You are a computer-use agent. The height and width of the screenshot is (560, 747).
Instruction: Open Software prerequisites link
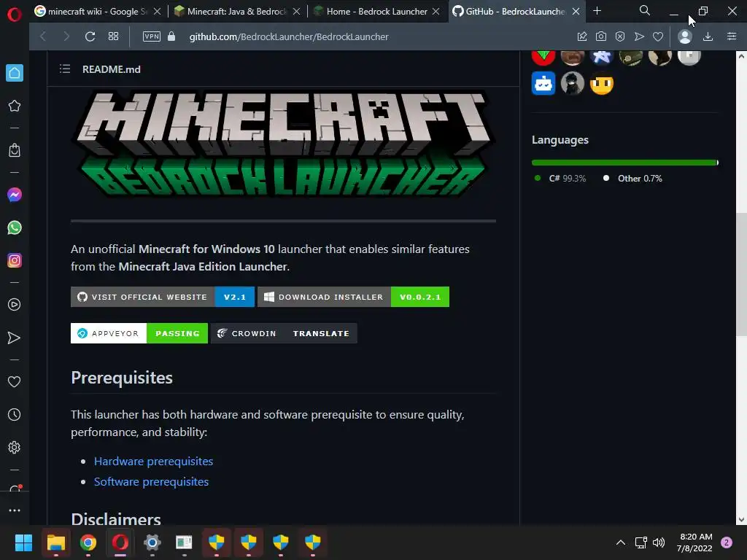[151, 481]
